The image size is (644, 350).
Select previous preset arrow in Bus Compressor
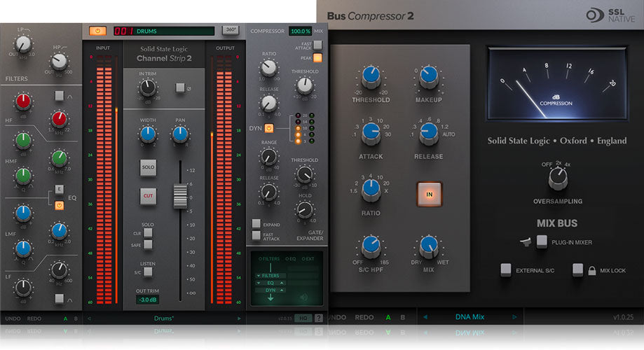(x=425, y=317)
